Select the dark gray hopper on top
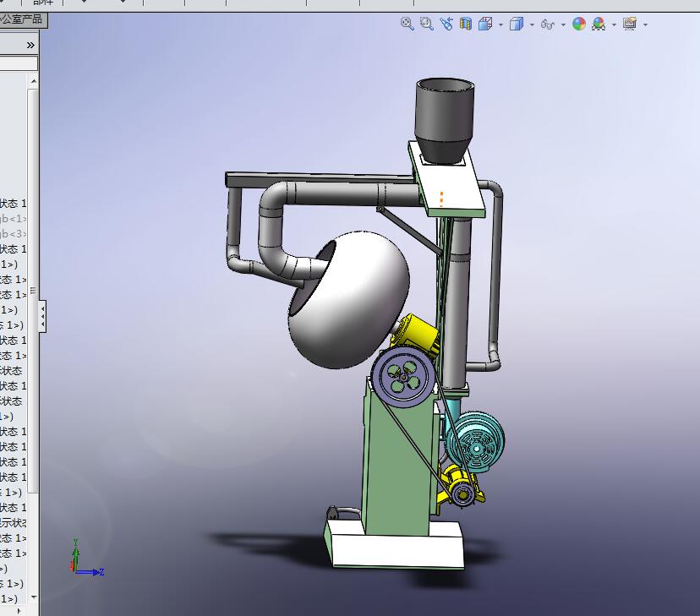This screenshot has width=700, height=616. click(x=445, y=119)
